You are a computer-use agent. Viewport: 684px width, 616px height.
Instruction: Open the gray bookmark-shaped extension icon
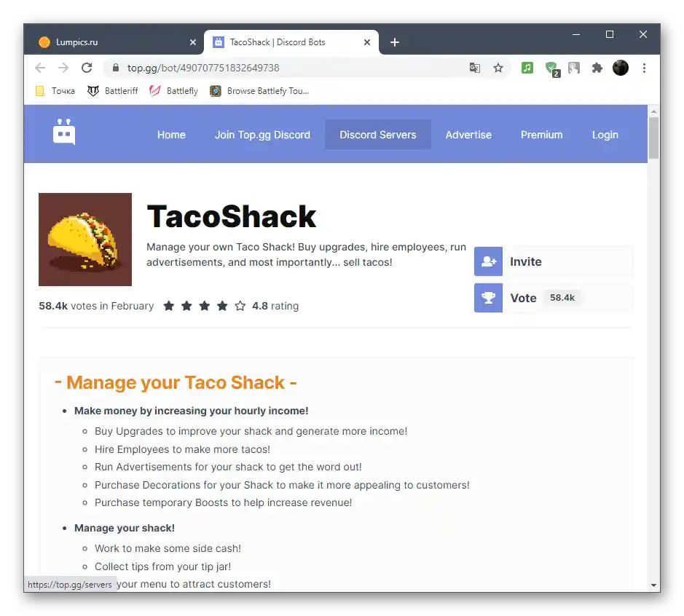pos(574,68)
